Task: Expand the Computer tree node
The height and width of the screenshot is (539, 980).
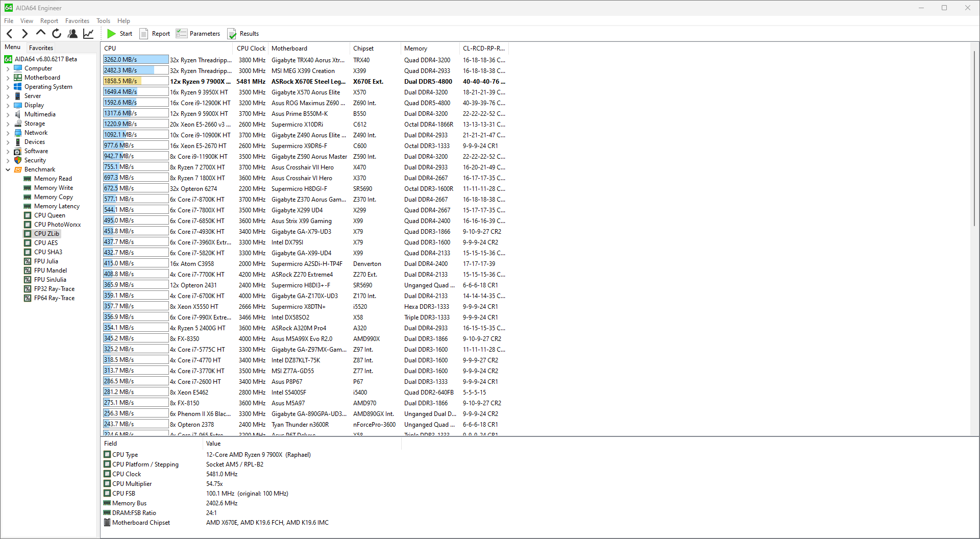Action: coord(8,68)
